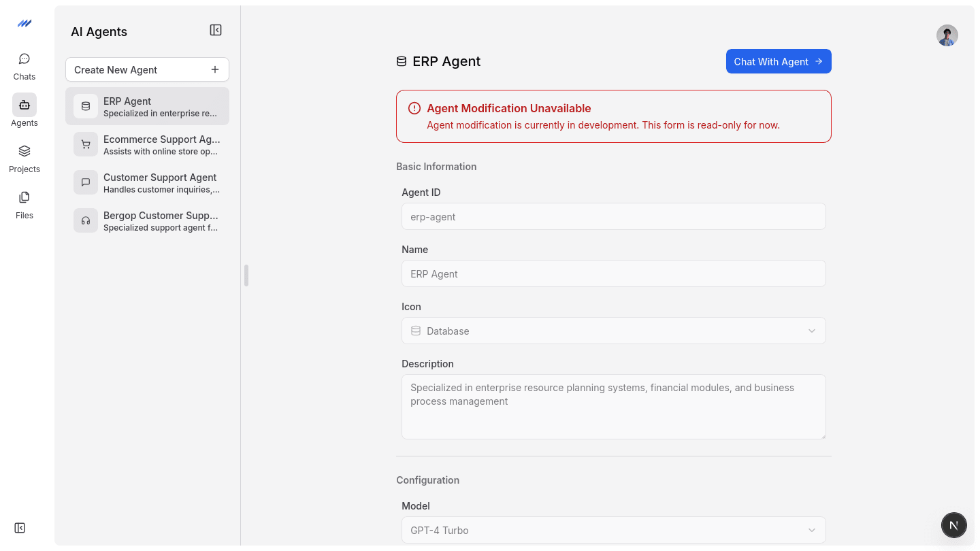Click the Agent ID field

614,216
